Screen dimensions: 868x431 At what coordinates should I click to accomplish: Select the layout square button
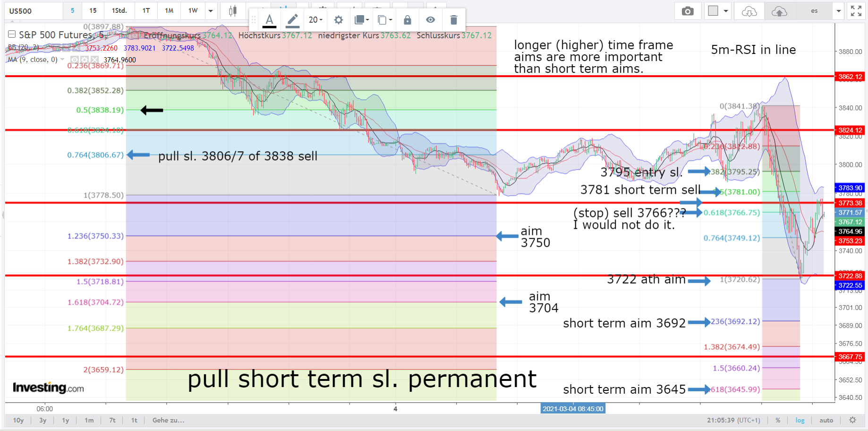click(x=713, y=11)
